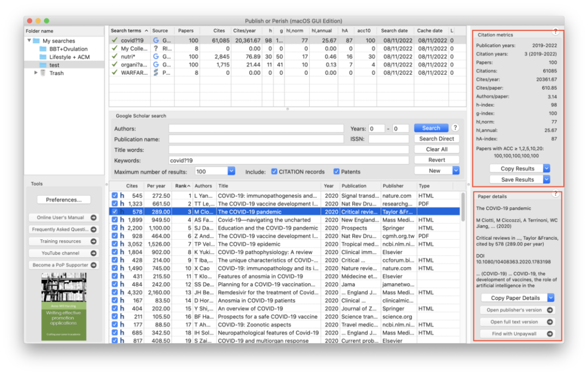Image resolution: width=588 pixels, height=375 pixels.
Task: Uncheck the checkbox for An overview of COVID-19
Action: pos(114,309)
